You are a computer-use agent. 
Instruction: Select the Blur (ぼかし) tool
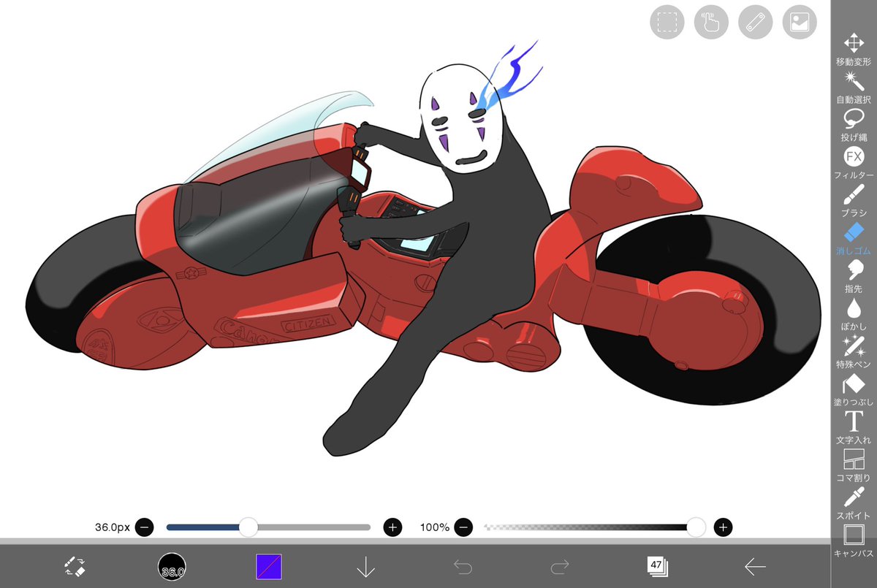point(854,315)
